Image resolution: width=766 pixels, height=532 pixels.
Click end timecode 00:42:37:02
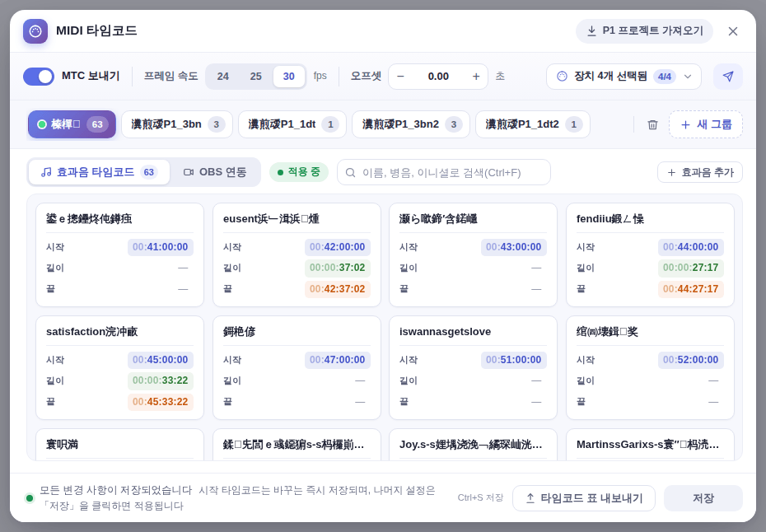pyautogui.click(x=337, y=289)
